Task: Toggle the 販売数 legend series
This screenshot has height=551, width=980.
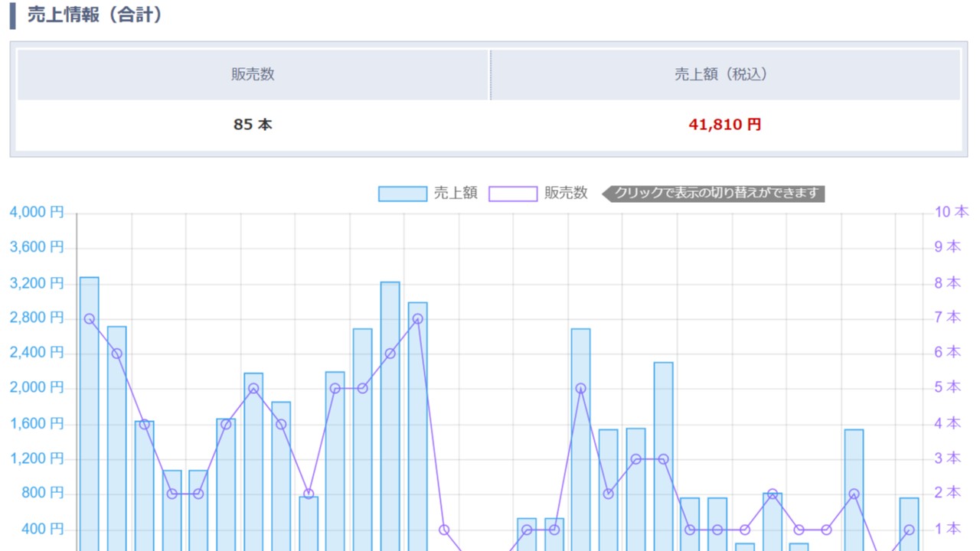Action: [538, 194]
